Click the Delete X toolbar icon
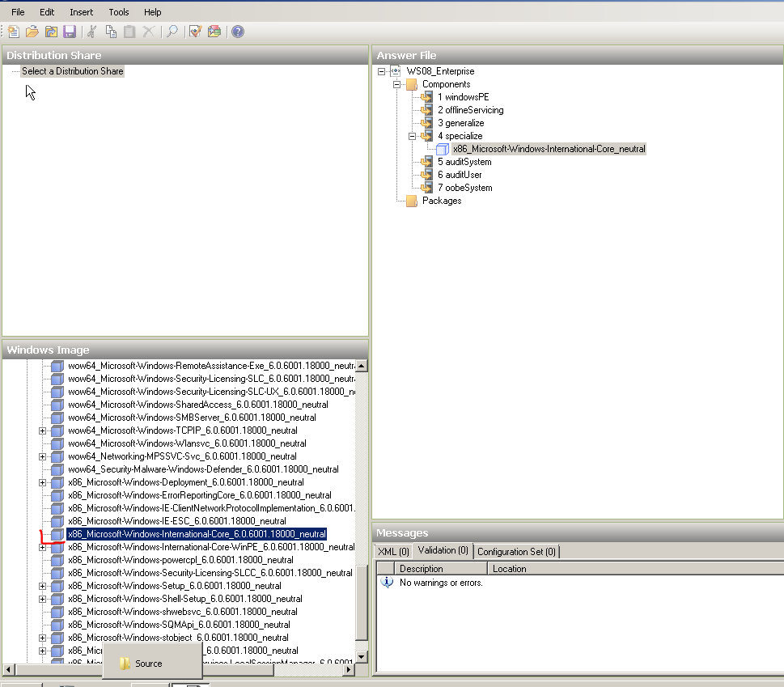This screenshot has width=784, height=687. (x=149, y=32)
